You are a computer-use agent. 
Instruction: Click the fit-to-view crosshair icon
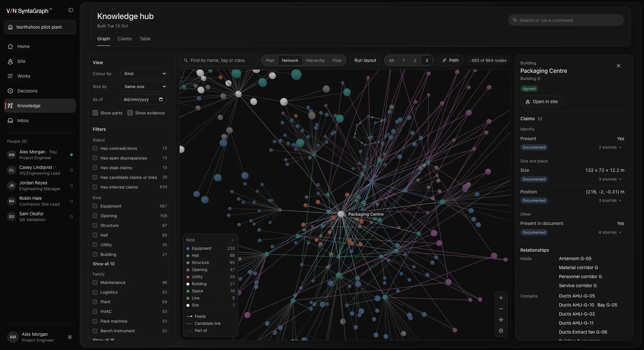pyautogui.click(x=501, y=320)
